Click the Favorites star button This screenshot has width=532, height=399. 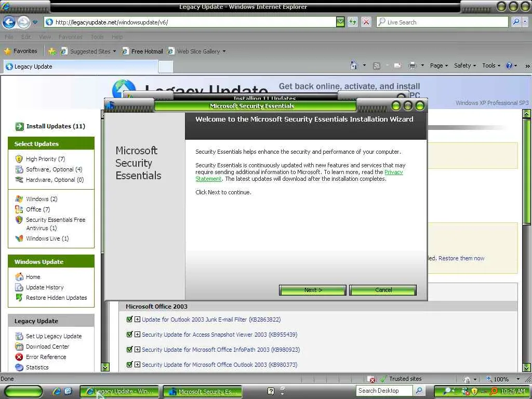click(20, 51)
